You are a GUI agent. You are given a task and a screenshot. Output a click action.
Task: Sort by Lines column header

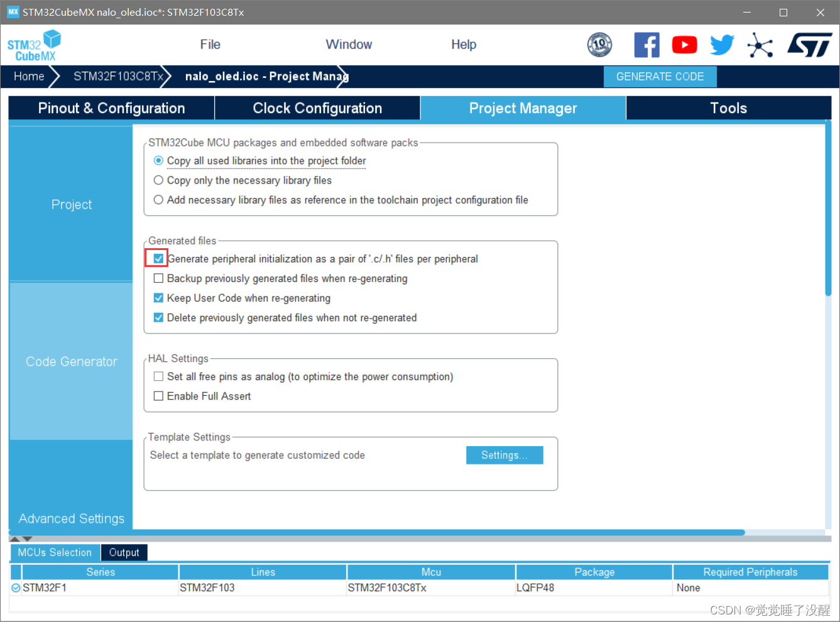click(263, 572)
